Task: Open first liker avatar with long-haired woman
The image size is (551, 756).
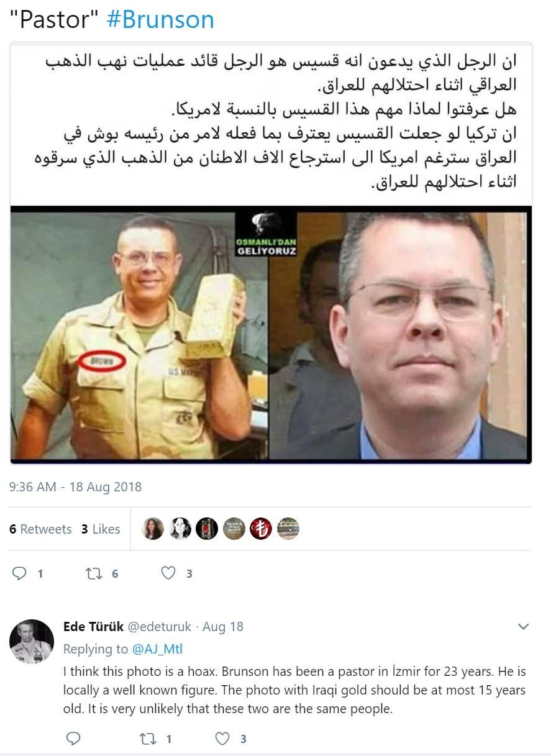Action: 153,529
